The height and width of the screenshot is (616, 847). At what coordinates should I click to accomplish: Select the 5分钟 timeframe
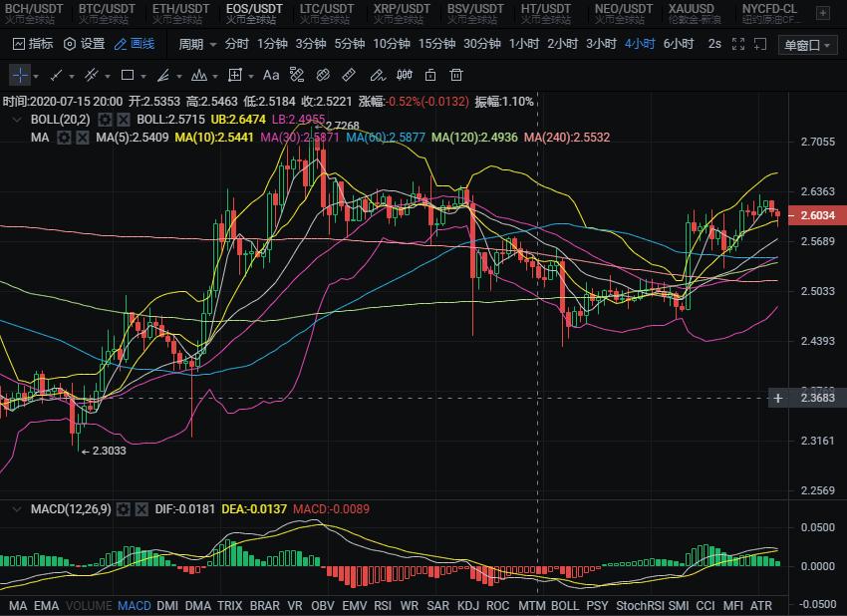tap(350, 44)
